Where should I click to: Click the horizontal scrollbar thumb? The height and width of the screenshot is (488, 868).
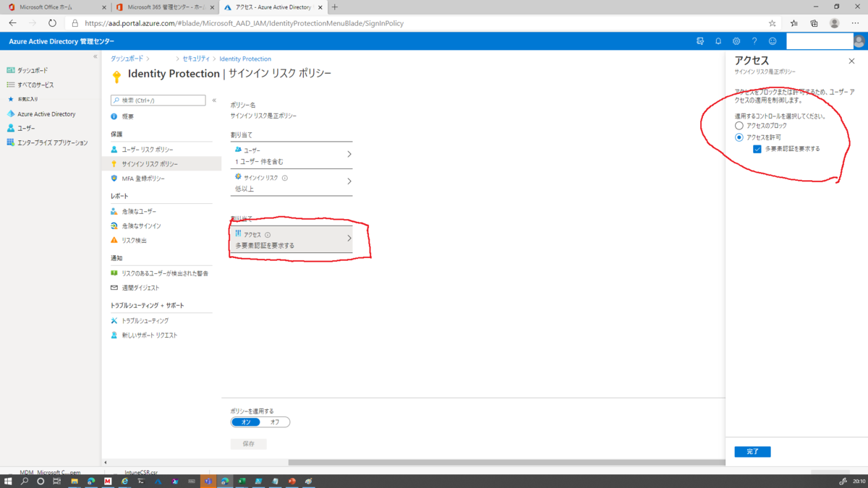506,463
